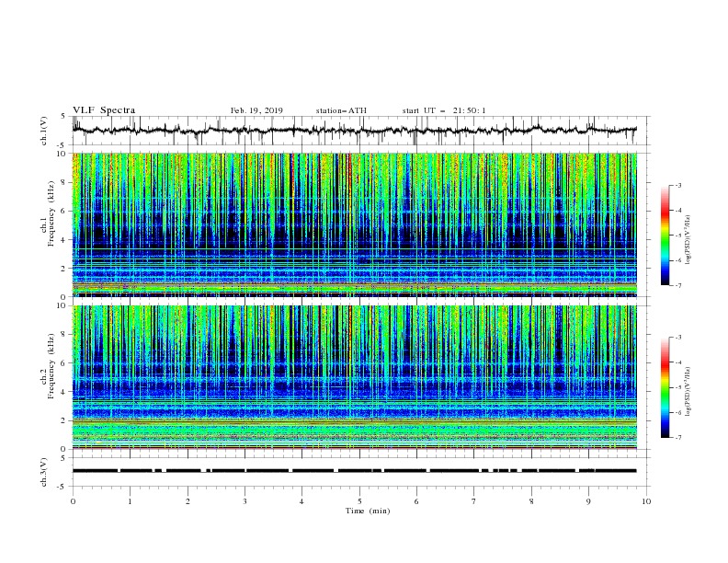Click the time axis tick label '2'
The image size is (728, 563).
coord(188,501)
